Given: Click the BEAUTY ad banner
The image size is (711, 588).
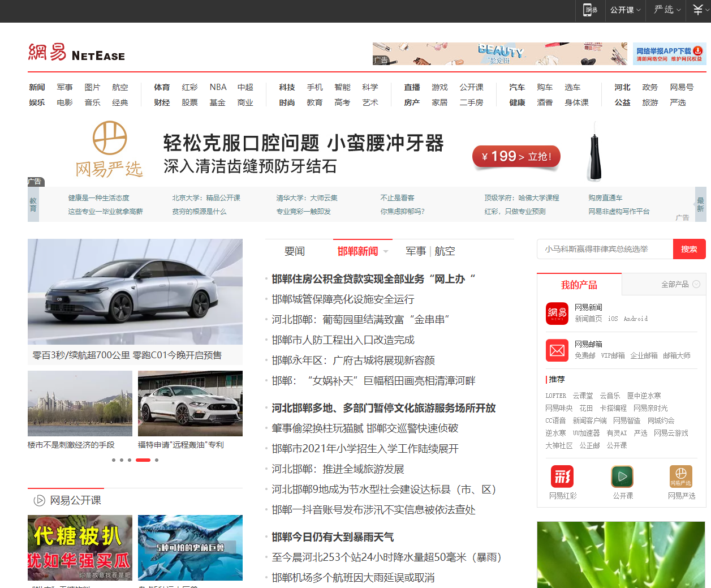Looking at the screenshot, I should click(500, 54).
